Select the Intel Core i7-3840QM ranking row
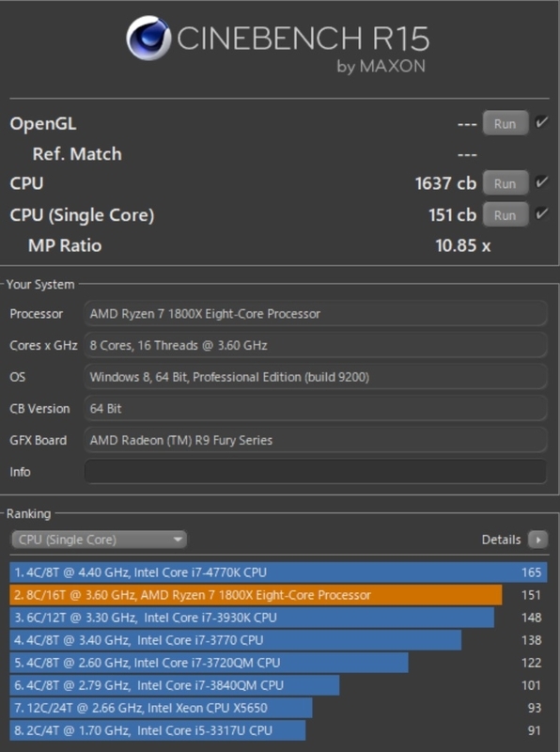The width and height of the screenshot is (560, 752). coord(278,685)
